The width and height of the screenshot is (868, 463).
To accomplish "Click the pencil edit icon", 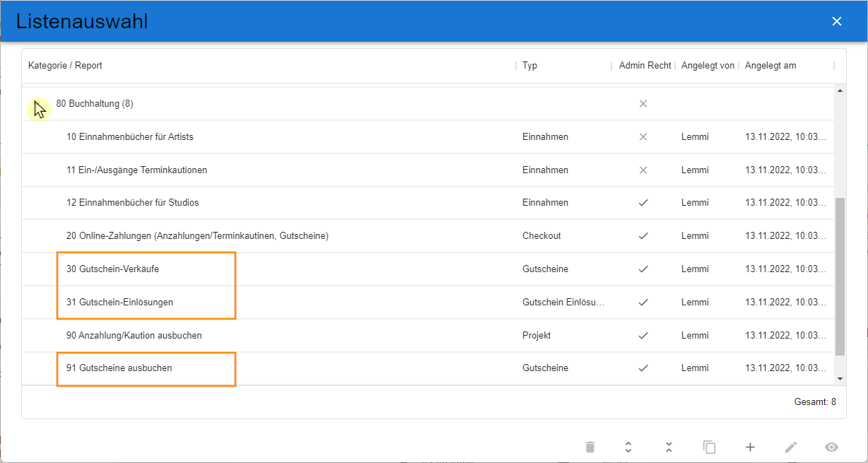I will pos(791,447).
